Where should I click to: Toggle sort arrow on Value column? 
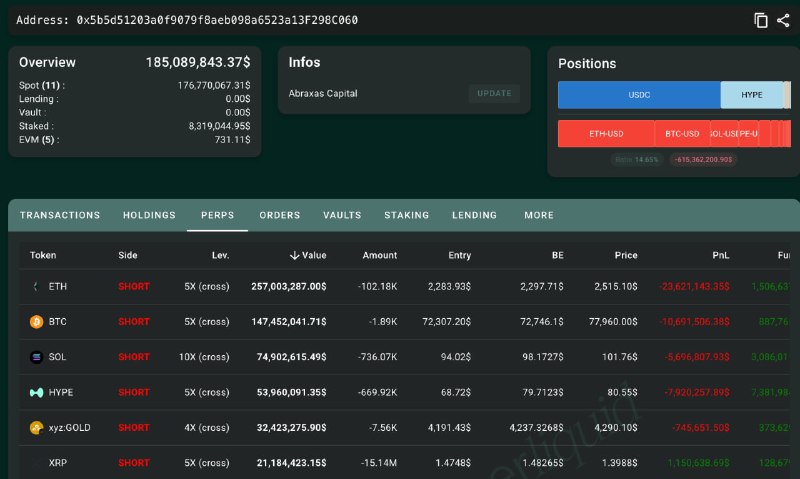point(294,255)
